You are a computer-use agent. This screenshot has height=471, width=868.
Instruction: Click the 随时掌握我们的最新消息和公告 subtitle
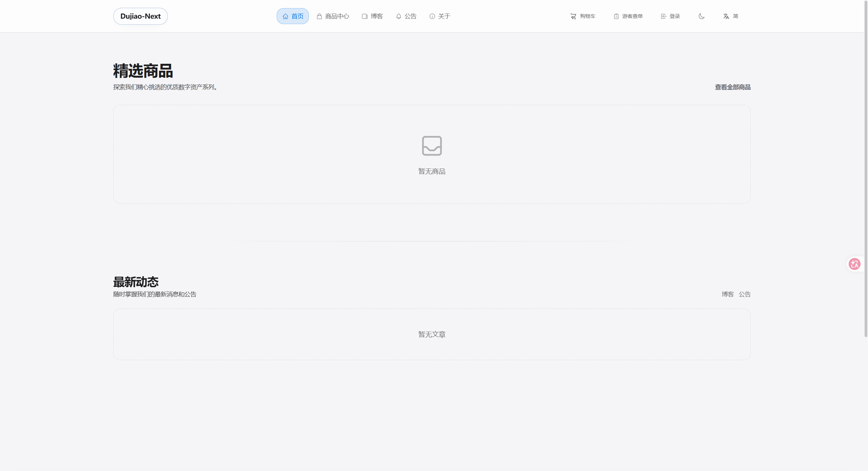(x=155, y=294)
